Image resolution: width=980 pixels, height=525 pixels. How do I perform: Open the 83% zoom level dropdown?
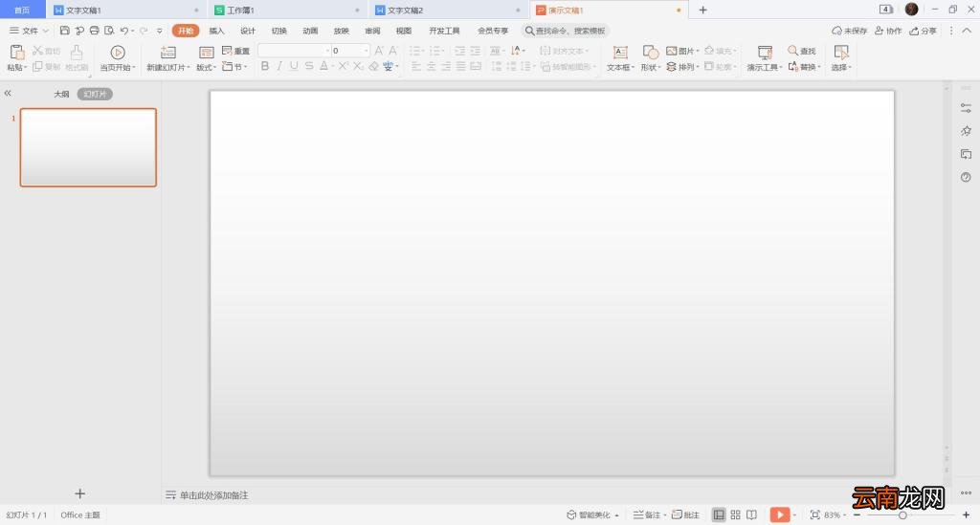pyautogui.click(x=835, y=515)
